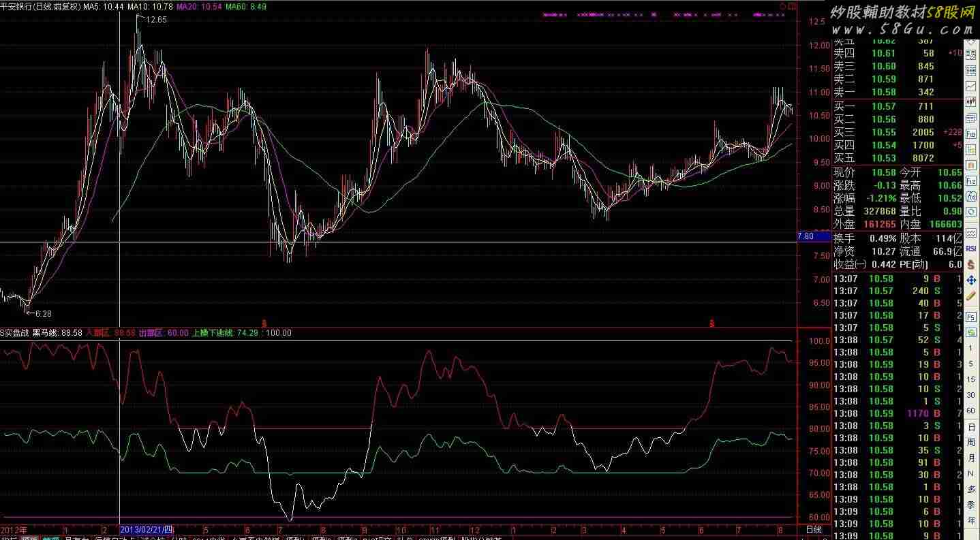Click 平安银行 chart title label

(x=18, y=6)
